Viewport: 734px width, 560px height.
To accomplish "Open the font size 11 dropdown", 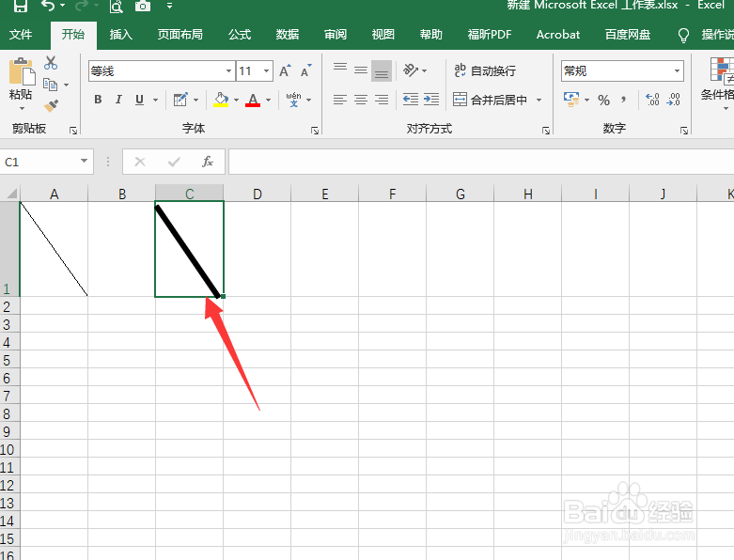I will coord(266,71).
